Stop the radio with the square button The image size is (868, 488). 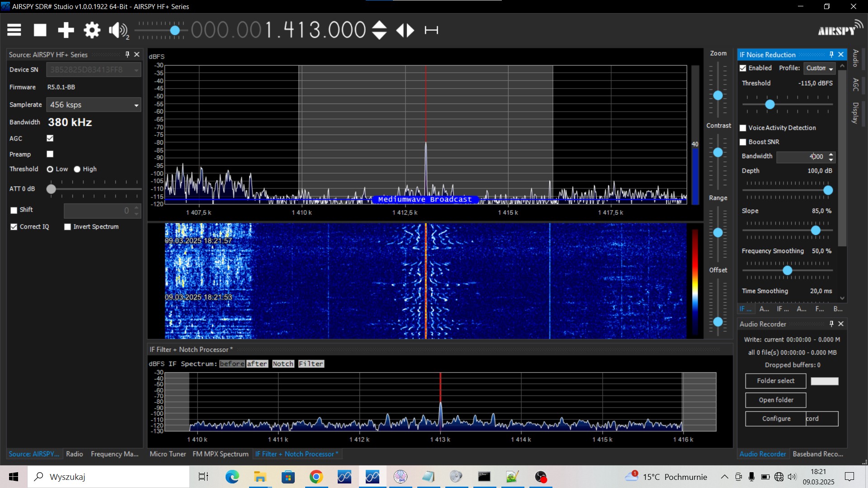tap(40, 30)
